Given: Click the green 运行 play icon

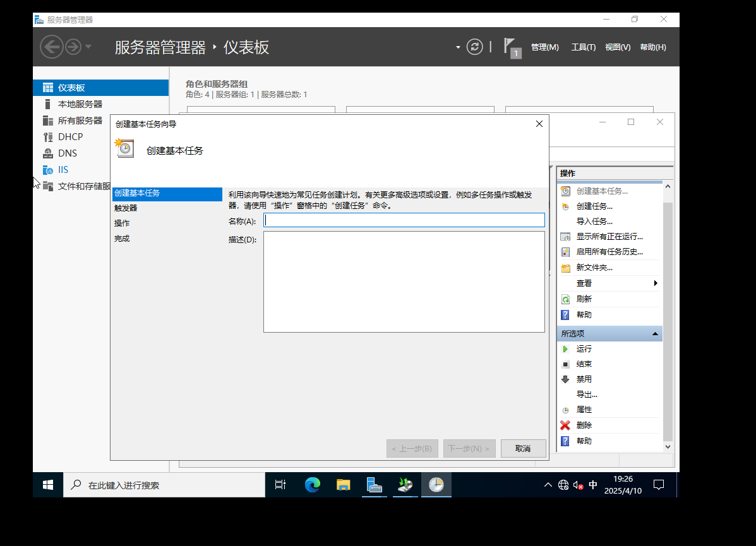Looking at the screenshot, I should [x=565, y=349].
